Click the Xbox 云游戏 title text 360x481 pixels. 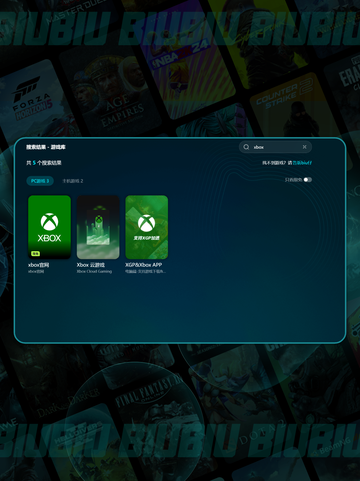tap(91, 265)
